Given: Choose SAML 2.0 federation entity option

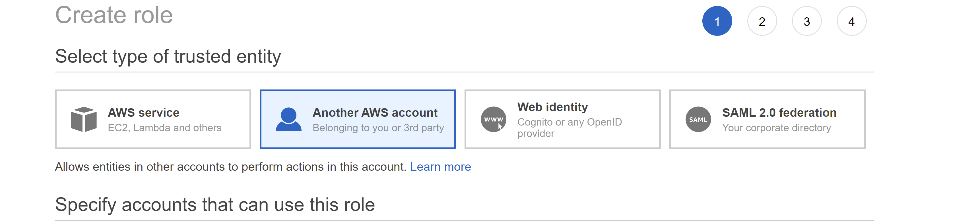Looking at the screenshot, I should [x=767, y=119].
